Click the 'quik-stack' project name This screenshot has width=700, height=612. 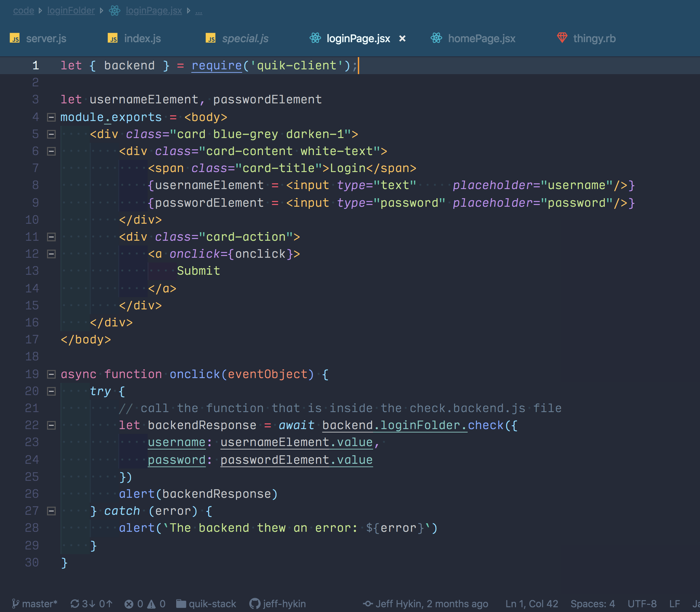[212, 604]
